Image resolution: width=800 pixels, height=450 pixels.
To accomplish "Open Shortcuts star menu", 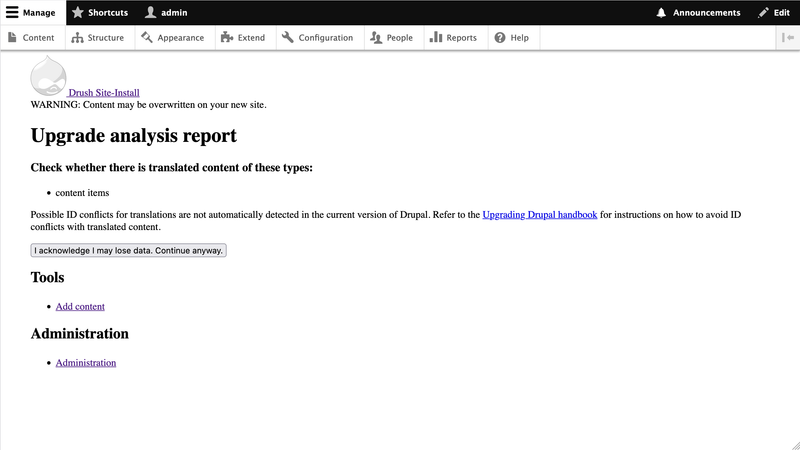I will point(100,13).
